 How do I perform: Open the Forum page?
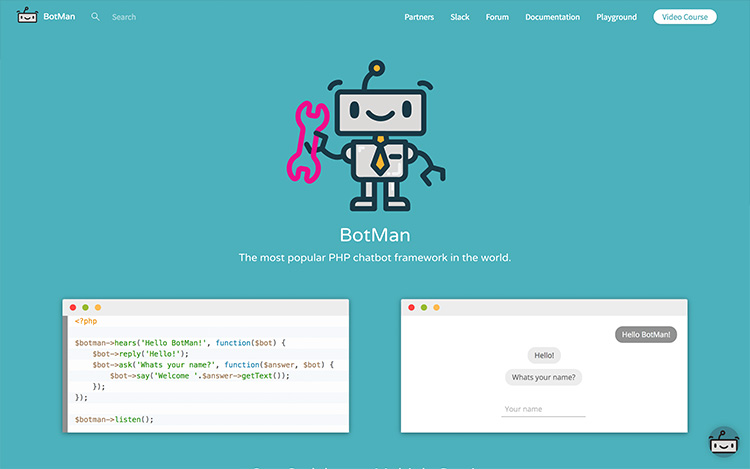pyautogui.click(x=497, y=17)
